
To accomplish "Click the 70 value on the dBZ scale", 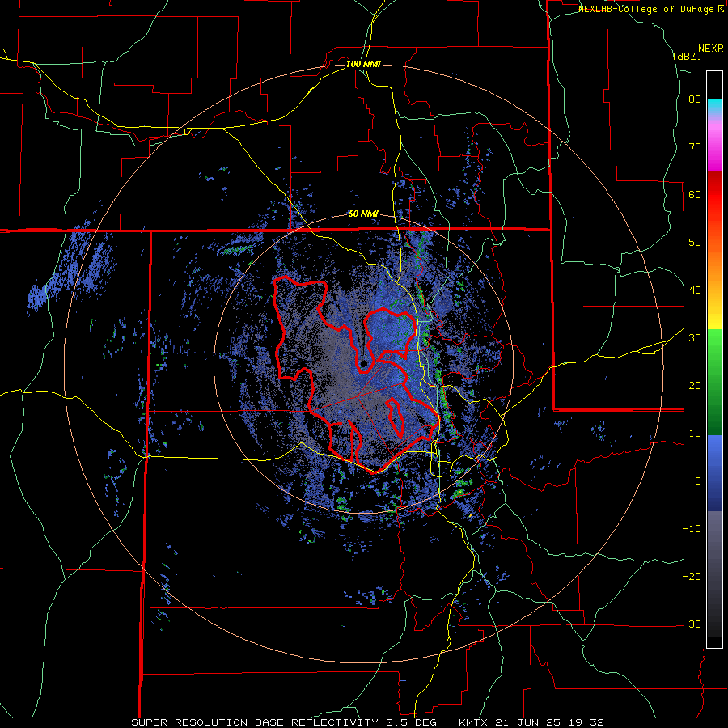I will tap(695, 147).
